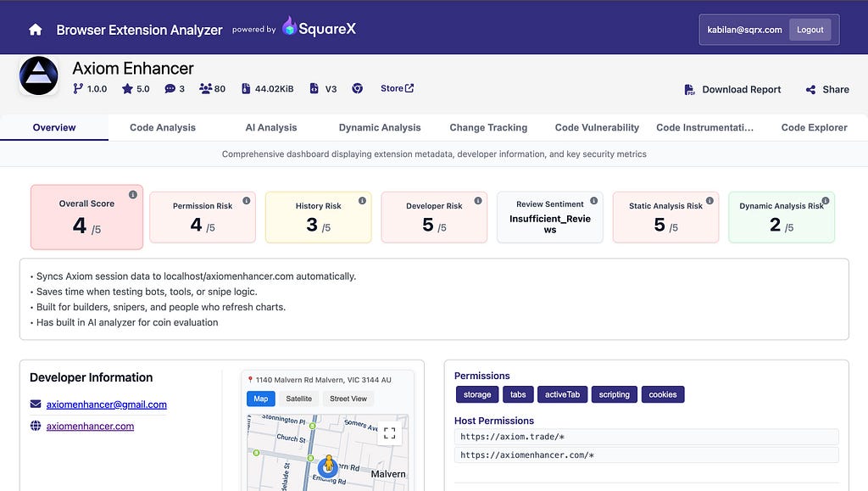Viewport: 868px width, 491px height.
Task: Show info for Overall Score card
Action: (133, 195)
